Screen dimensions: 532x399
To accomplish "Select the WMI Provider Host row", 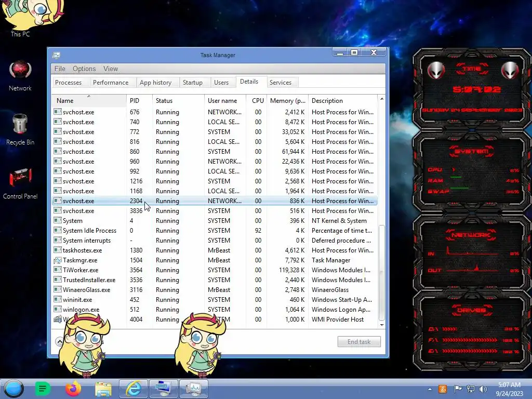I will (x=215, y=320).
